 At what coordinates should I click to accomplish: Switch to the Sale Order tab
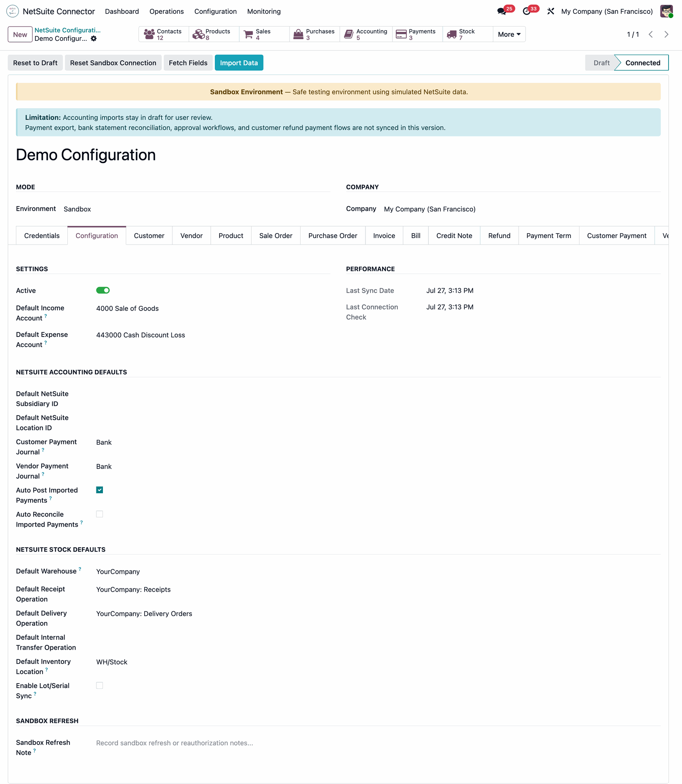(x=276, y=236)
